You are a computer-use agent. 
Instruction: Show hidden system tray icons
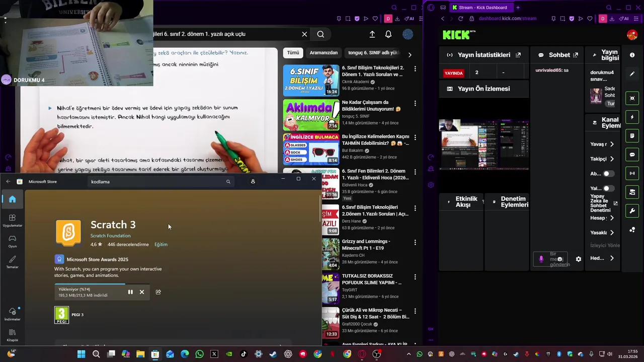pos(409,354)
